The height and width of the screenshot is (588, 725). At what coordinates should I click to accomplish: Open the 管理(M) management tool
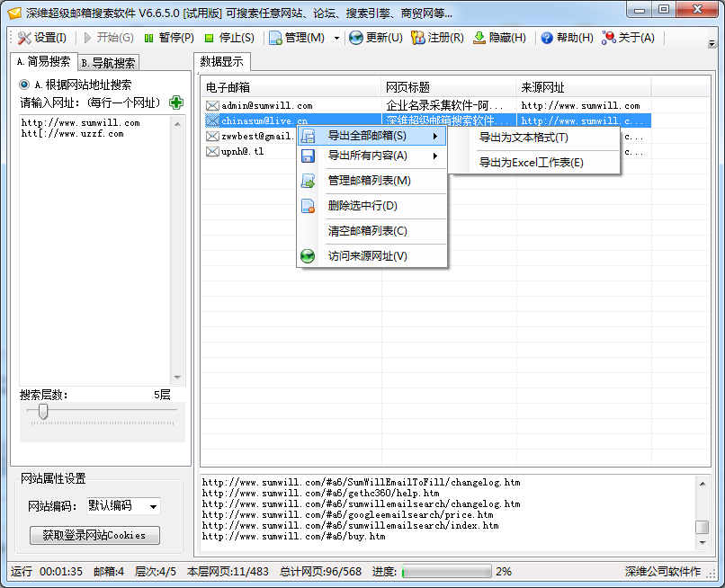[x=298, y=38]
